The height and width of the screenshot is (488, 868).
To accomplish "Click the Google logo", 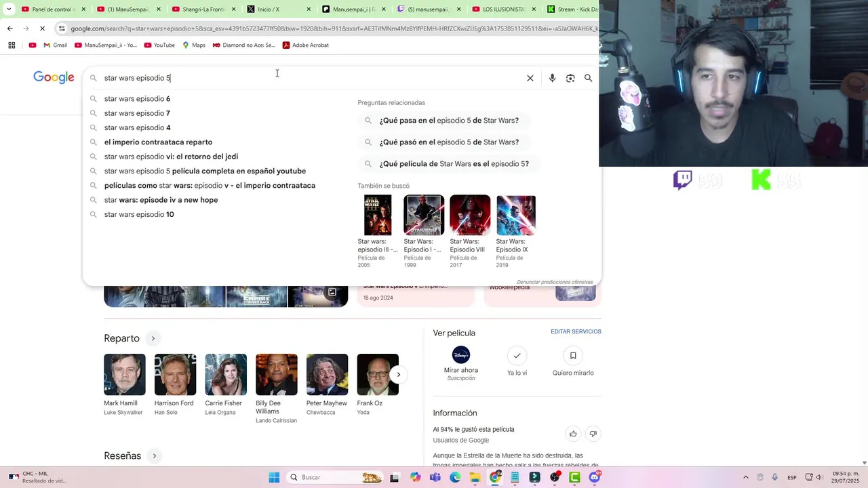I will [54, 77].
